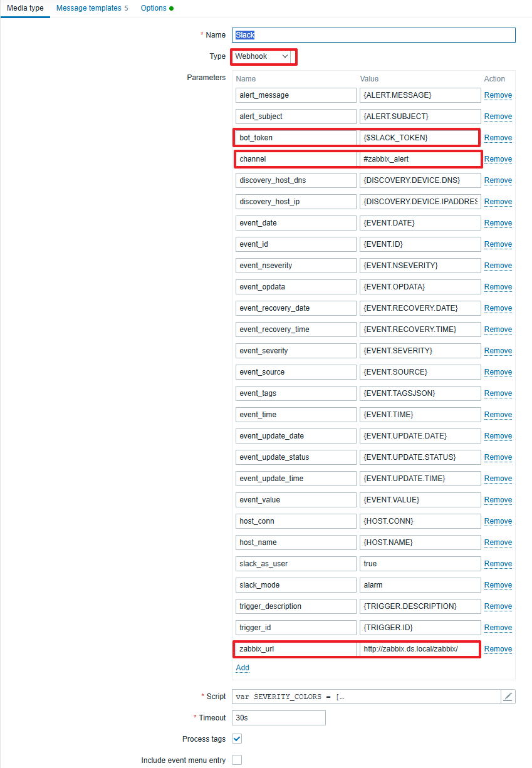The height and width of the screenshot is (768, 532).
Task: Remove the trigger_id parameter
Action: point(498,628)
